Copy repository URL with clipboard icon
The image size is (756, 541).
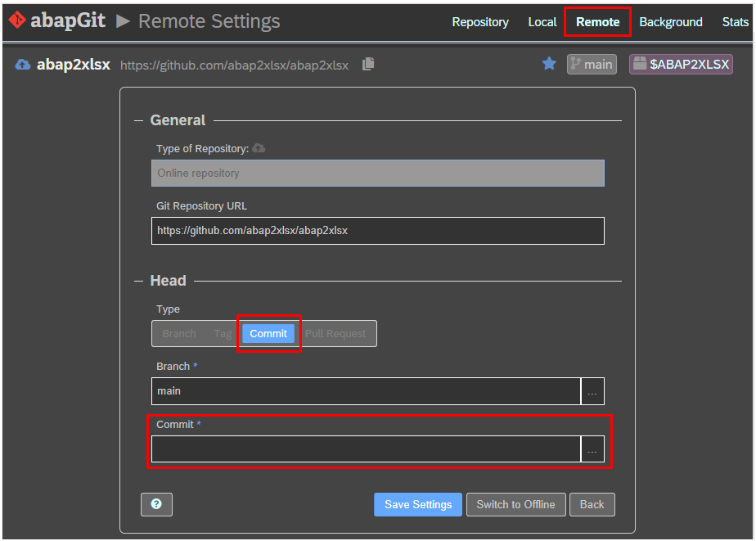368,64
